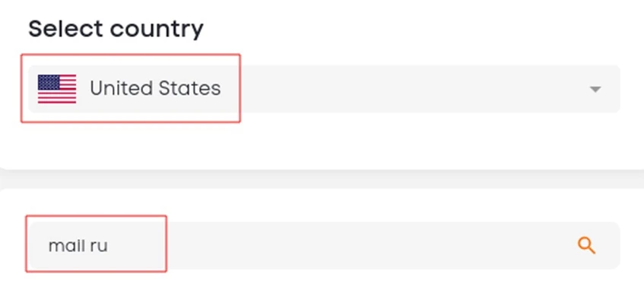Screen dimensions: 644x293
Task: Click the United States label text
Action: [x=155, y=89]
